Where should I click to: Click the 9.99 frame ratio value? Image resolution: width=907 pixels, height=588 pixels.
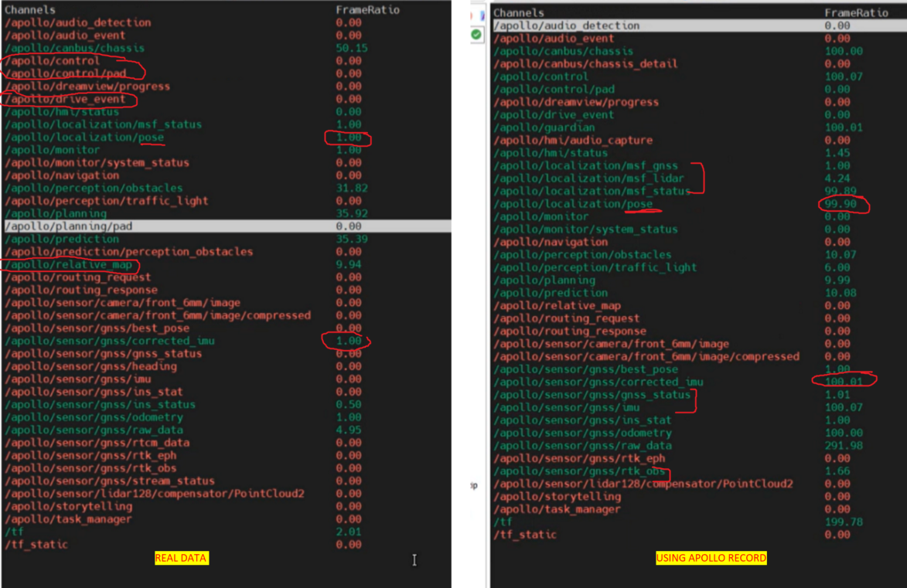coord(837,280)
